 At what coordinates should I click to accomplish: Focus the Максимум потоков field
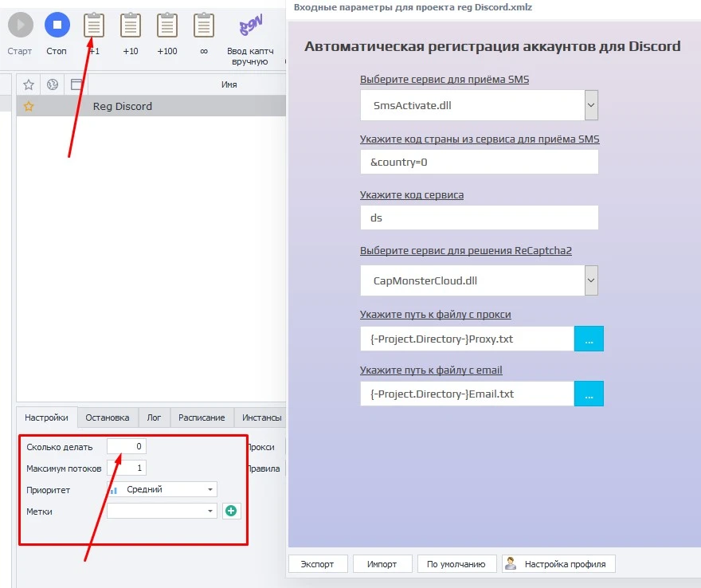click(x=127, y=468)
